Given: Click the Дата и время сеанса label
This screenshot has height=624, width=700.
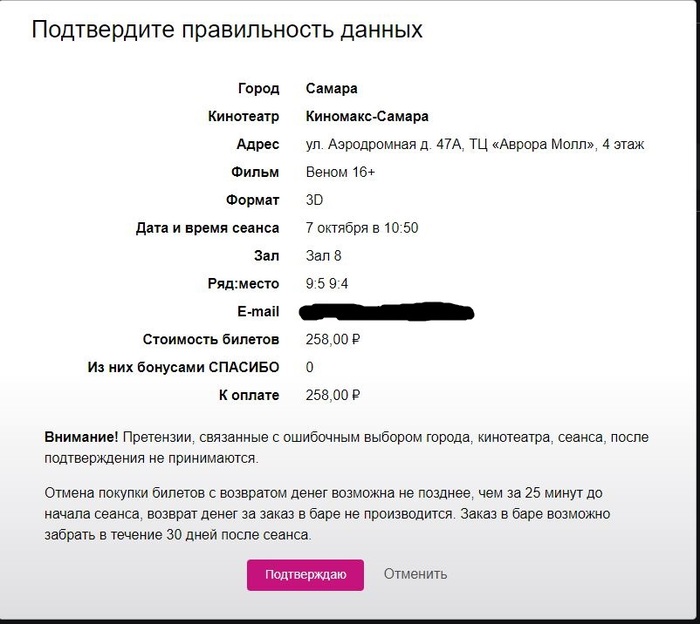Looking at the screenshot, I should [207, 228].
